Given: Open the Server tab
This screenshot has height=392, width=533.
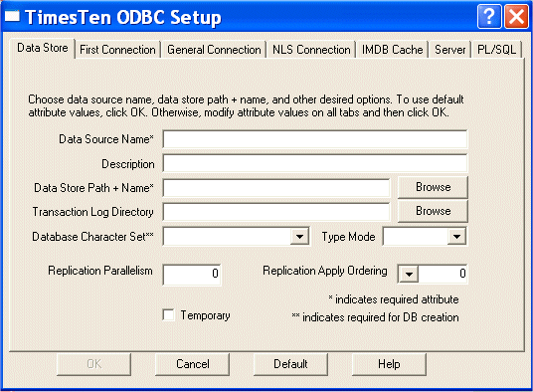Looking at the screenshot, I should (450, 50).
